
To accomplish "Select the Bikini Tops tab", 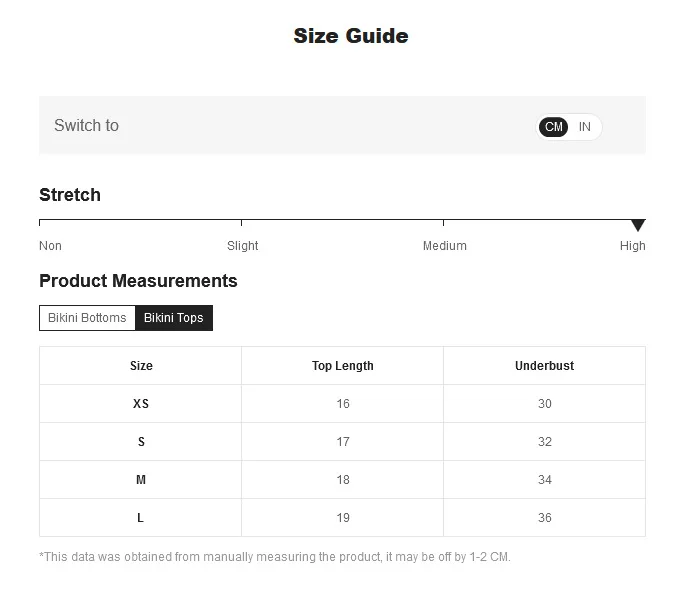I will click(x=173, y=318).
